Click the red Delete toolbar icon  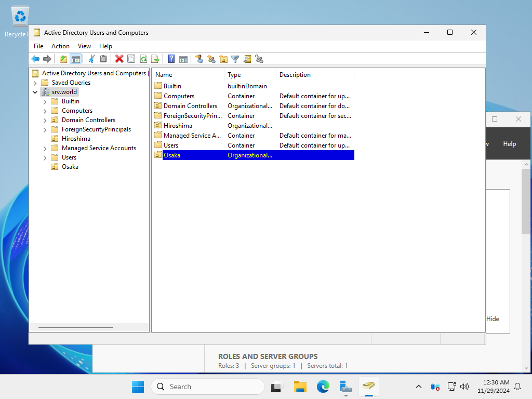coord(119,59)
